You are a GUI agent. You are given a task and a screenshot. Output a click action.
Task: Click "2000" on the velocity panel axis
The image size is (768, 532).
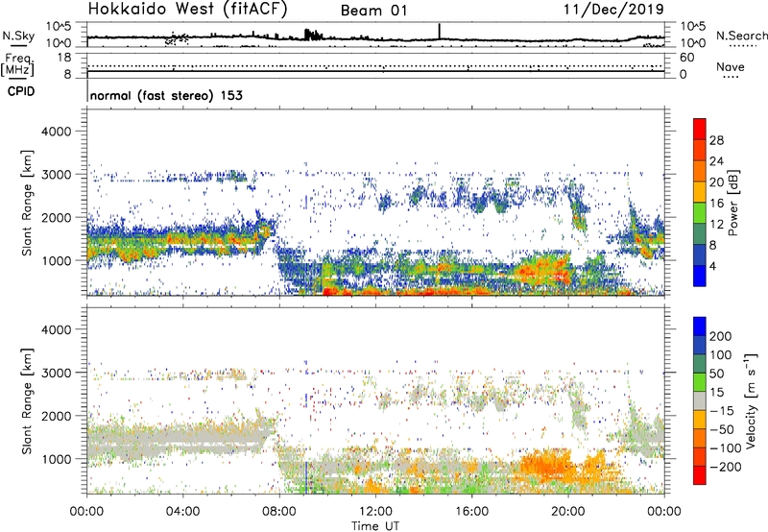point(57,416)
